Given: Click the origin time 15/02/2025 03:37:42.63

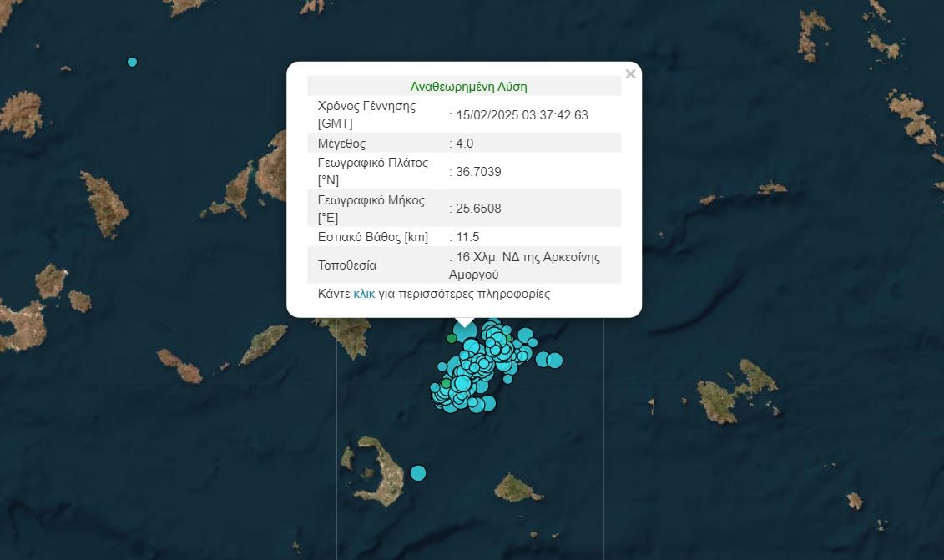Looking at the screenshot, I should (x=521, y=115).
